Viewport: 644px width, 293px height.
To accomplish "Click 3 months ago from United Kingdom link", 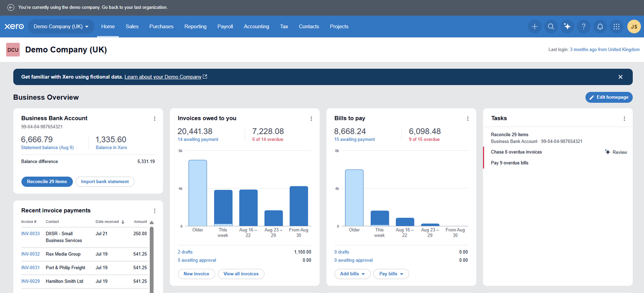I will [605, 50].
